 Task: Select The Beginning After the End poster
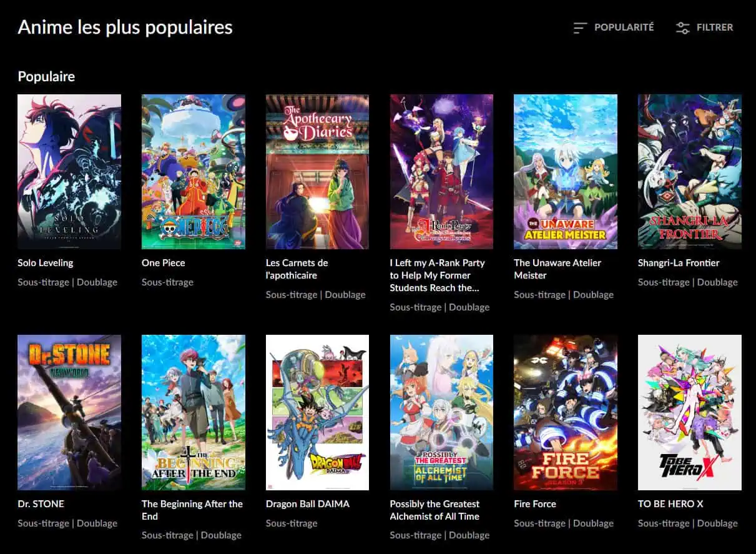tap(194, 413)
